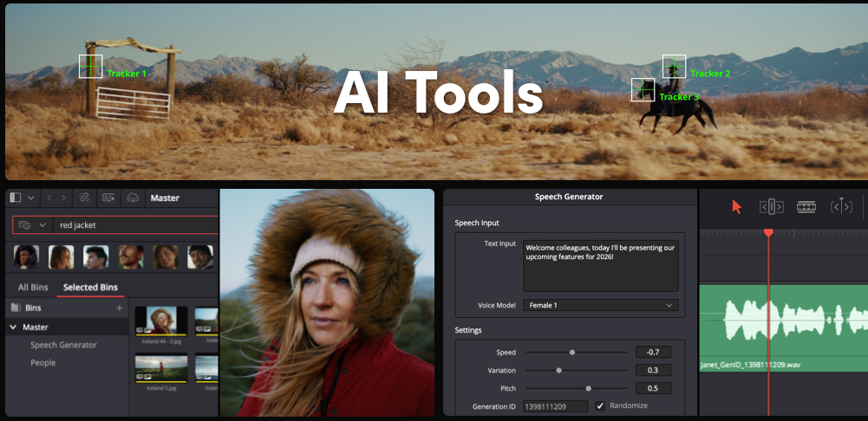Click the Bins header label
This screenshot has width=868, height=421.
33,308
